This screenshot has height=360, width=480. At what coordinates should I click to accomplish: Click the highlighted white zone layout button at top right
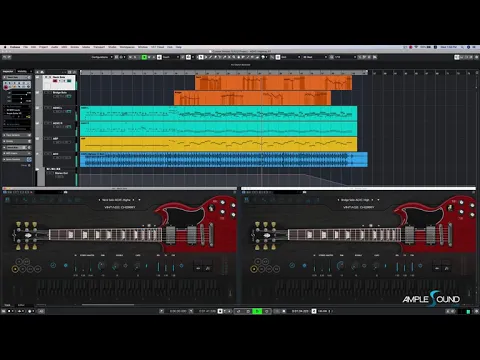pos(457,57)
